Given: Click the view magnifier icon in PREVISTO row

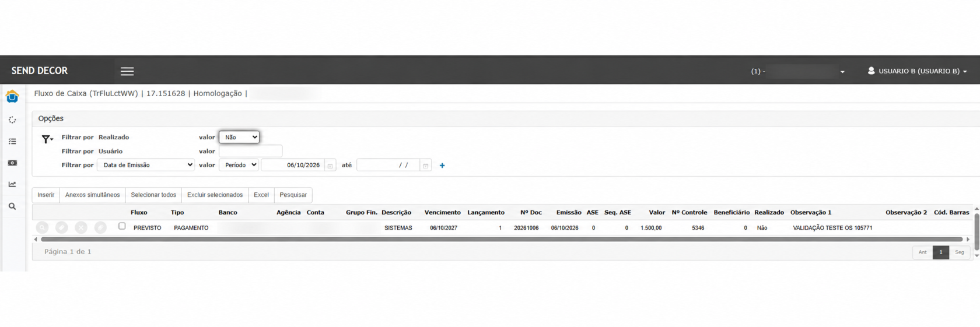Looking at the screenshot, I should tap(43, 228).
